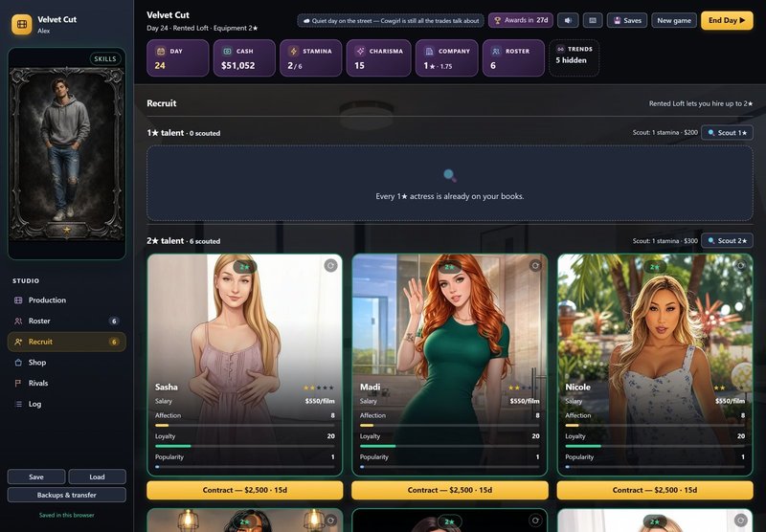The height and width of the screenshot is (532, 766).
Task: Open the Saves menu
Action: 627,20
